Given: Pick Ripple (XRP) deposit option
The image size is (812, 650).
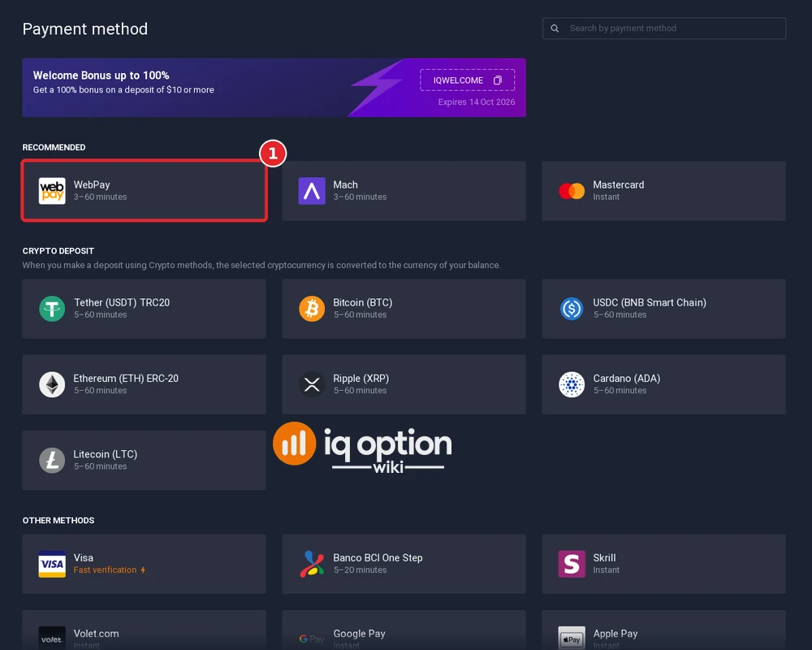Looking at the screenshot, I should (404, 384).
